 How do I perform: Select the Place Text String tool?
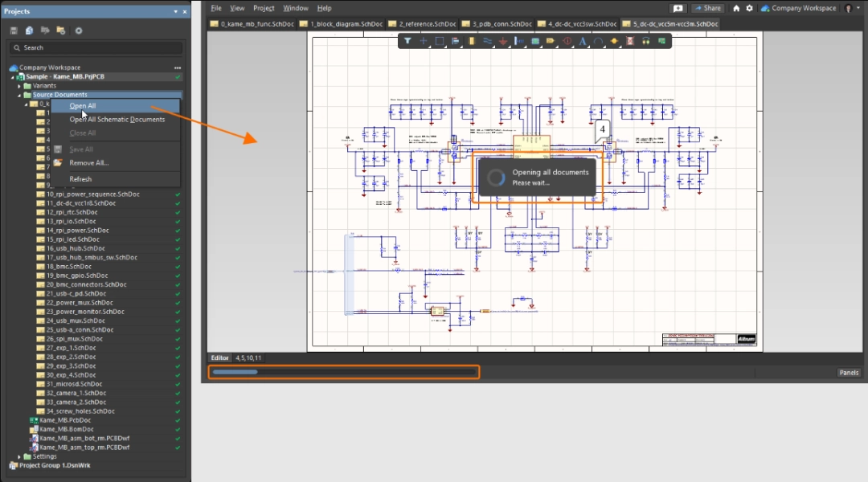pos(583,40)
